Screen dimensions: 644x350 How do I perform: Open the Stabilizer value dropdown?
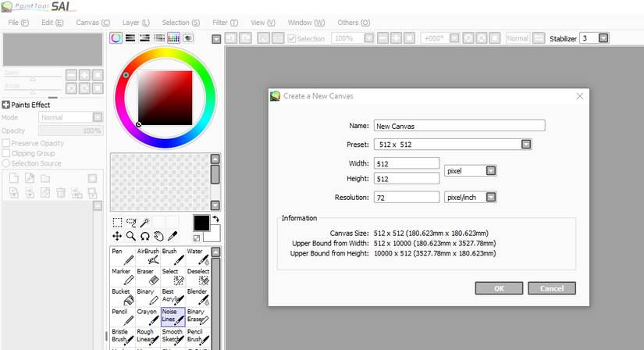click(603, 38)
